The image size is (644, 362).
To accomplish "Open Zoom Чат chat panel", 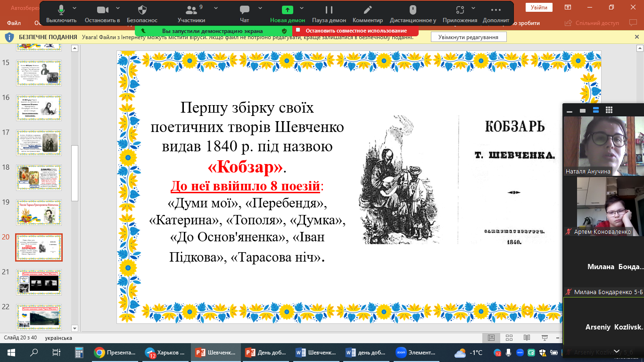I will pos(244,14).
